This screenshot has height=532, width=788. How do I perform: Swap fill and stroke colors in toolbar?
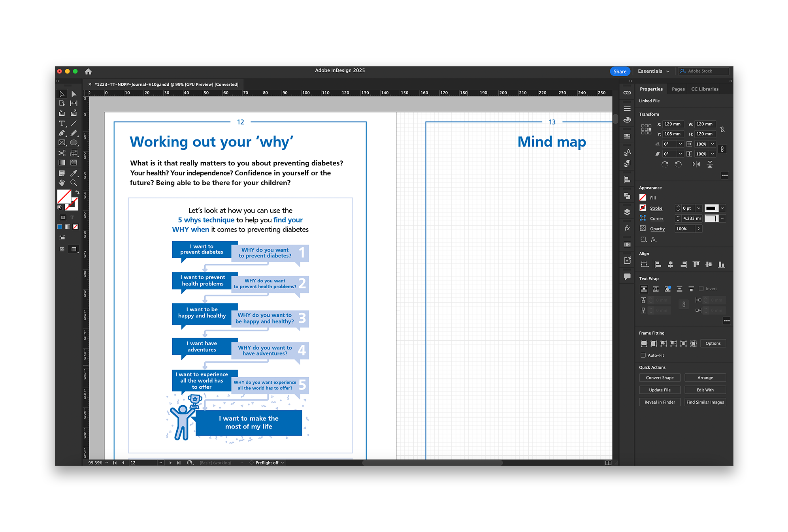coord(77,192)
